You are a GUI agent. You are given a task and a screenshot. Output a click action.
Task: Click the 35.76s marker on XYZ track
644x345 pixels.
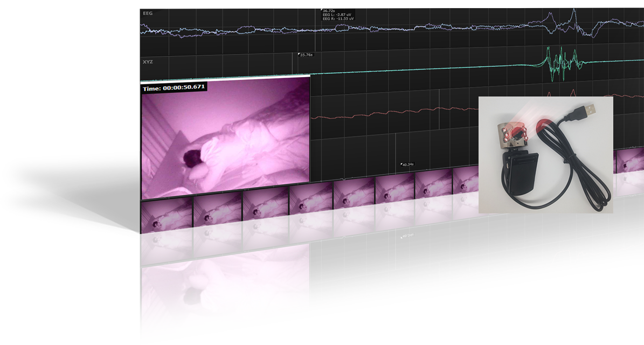click(306, 55)
